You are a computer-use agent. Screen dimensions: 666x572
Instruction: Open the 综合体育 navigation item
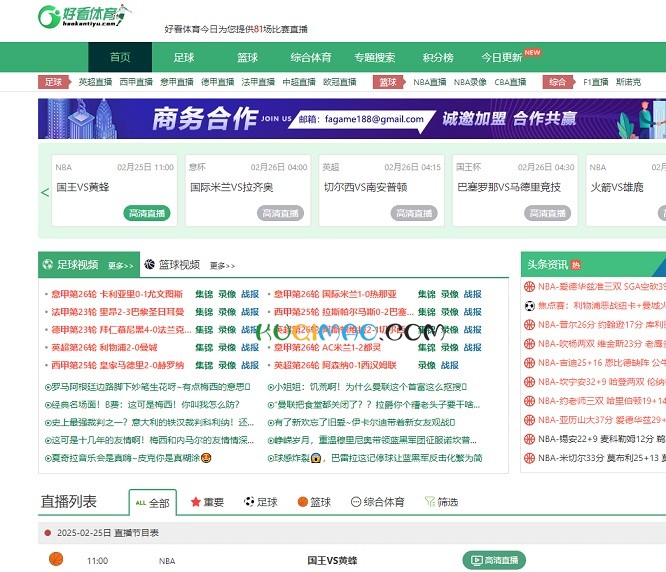tap(311, 57)
